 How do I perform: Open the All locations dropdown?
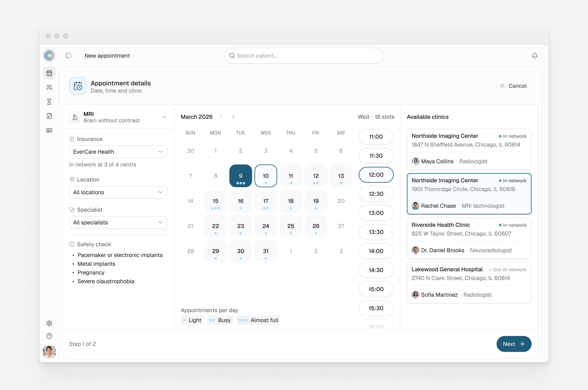pyautogui.click(x=118, y=192)
